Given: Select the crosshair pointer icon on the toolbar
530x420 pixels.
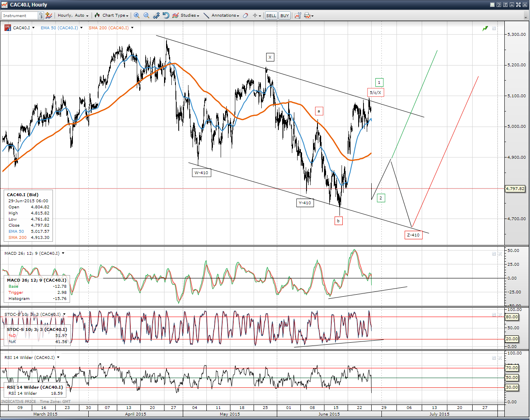Looking at the screenshot, I should [x=255, y=15].
